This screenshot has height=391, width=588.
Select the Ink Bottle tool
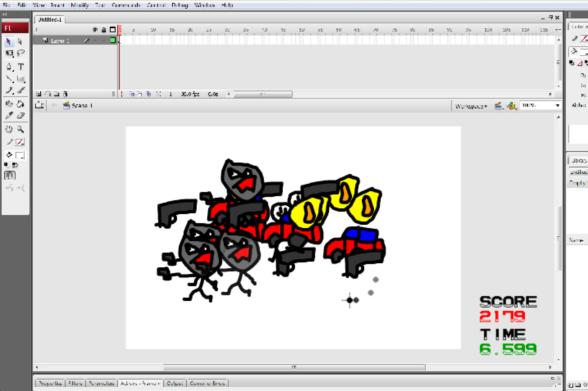(x=9, y=104)
